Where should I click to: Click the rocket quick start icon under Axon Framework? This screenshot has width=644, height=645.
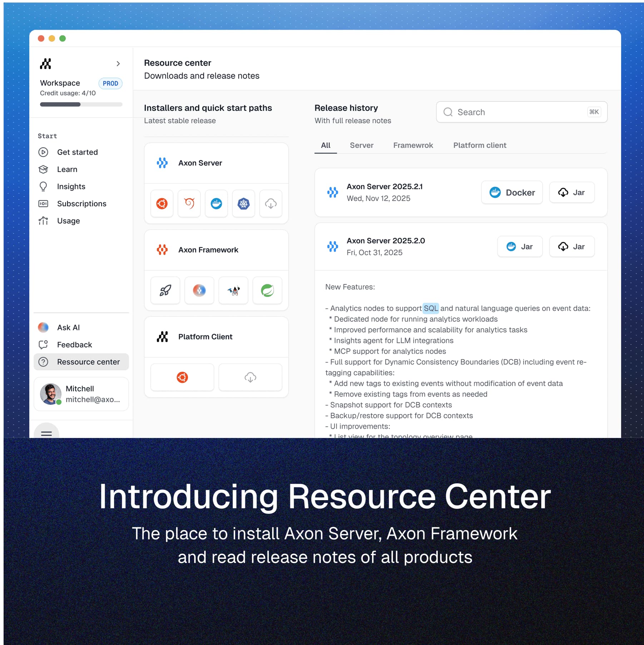(x=165, y=290)
